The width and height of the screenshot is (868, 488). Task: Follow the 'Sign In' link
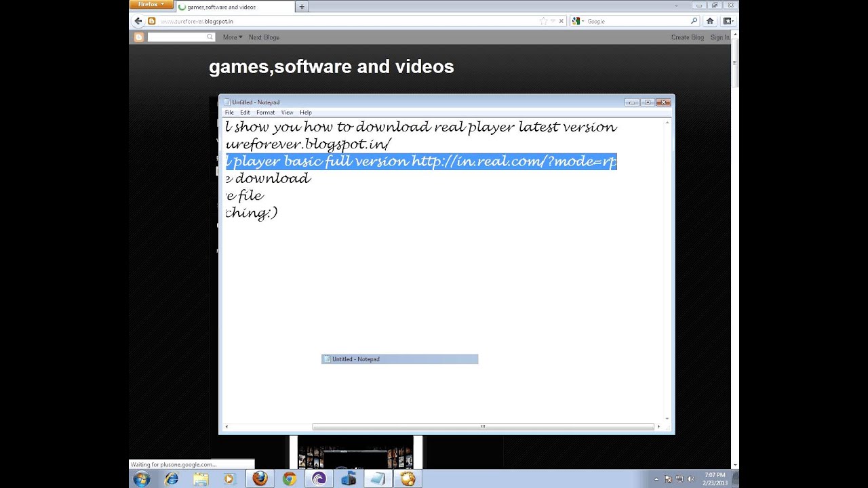click(719, 37)
